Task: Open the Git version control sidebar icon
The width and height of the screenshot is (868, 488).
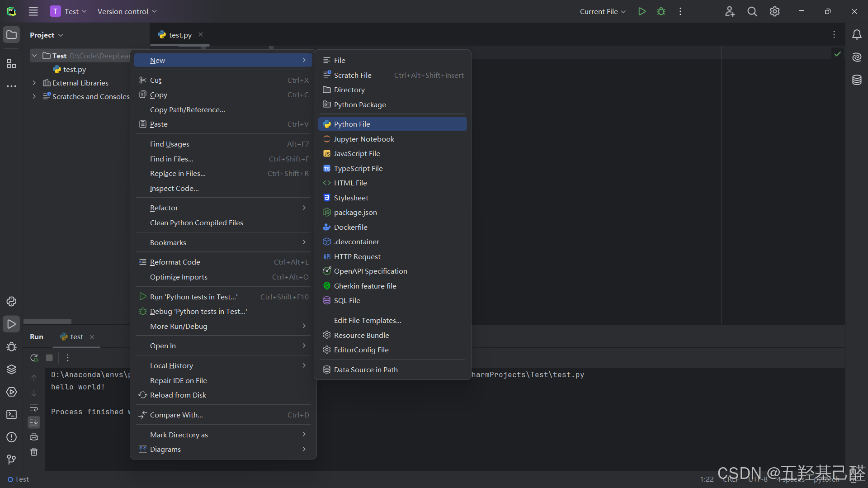Action: (x=11, y=460)
